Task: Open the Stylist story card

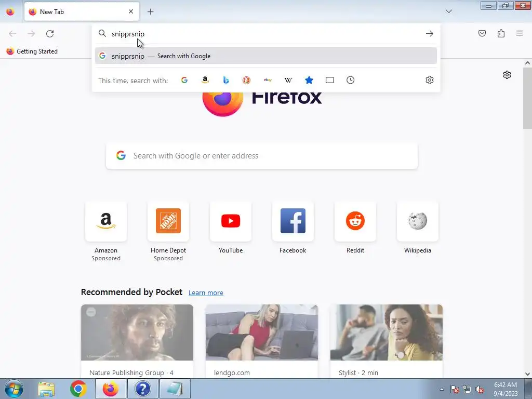Action: coord(387,341)
